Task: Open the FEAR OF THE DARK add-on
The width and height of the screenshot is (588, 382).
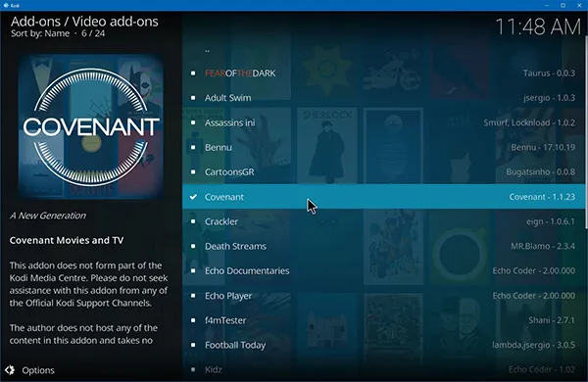Action: 383,73
